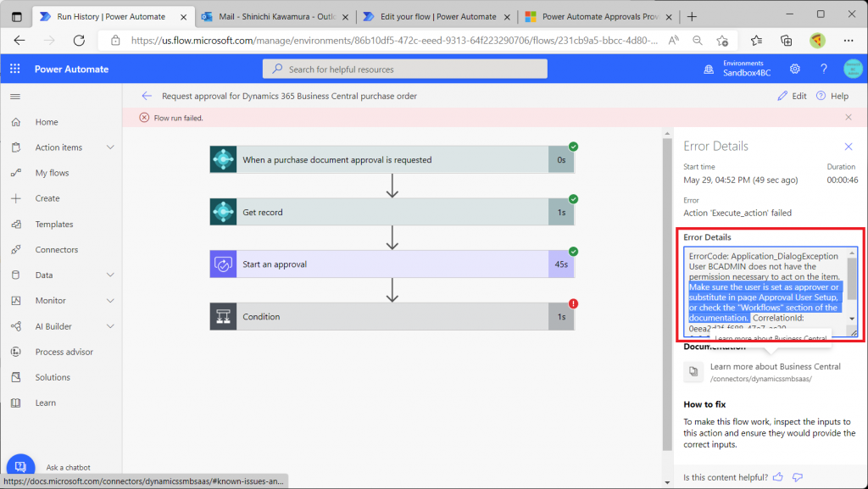
Task: Click the Condition step icon
Action: point(223,316)
